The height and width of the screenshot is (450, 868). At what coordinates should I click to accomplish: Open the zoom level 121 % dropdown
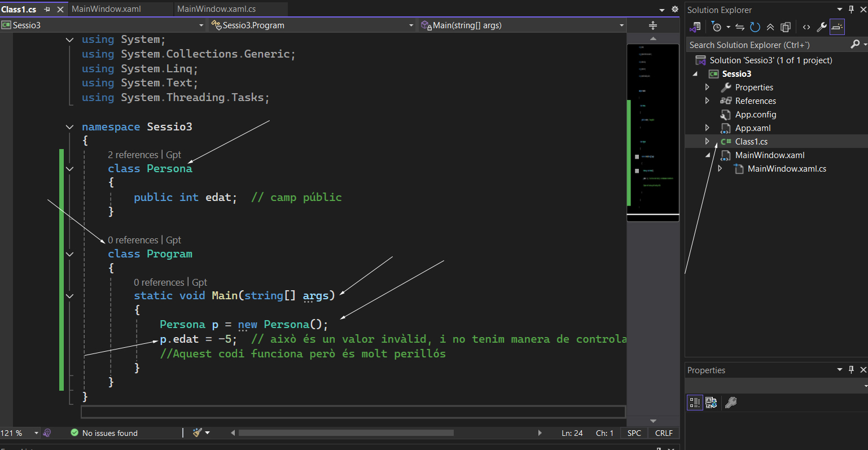(36, 433)
